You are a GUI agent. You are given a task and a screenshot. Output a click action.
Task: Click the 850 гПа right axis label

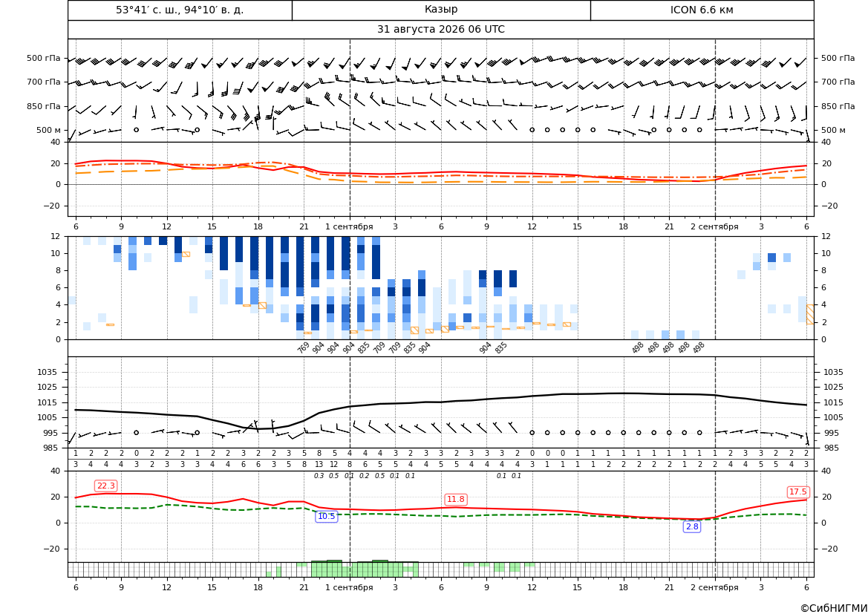click(x=838, y=106)
